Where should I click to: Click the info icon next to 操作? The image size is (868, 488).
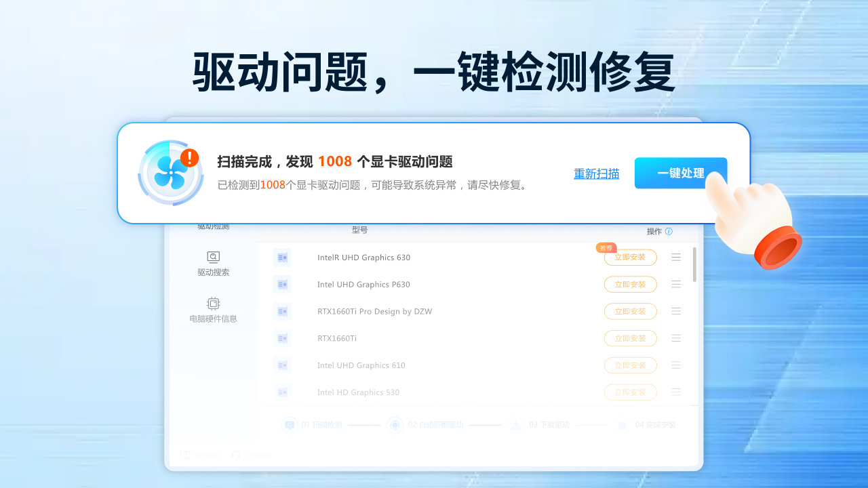[669, 231]
